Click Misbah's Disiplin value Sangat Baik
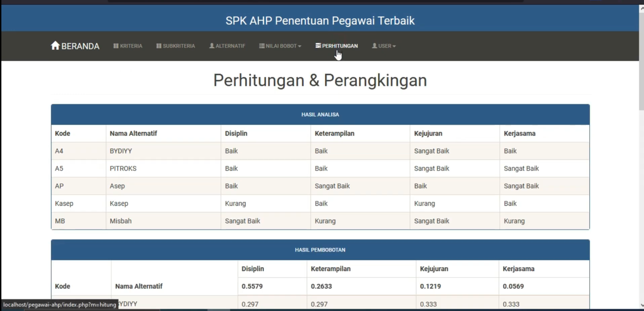The image size is (644, 311). click(243, 221)
